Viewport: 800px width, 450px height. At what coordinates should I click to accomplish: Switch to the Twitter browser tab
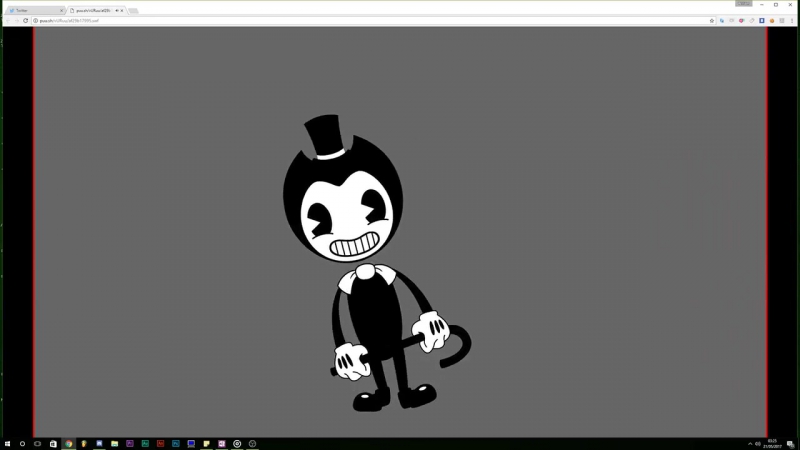click(x=35, y=10)
